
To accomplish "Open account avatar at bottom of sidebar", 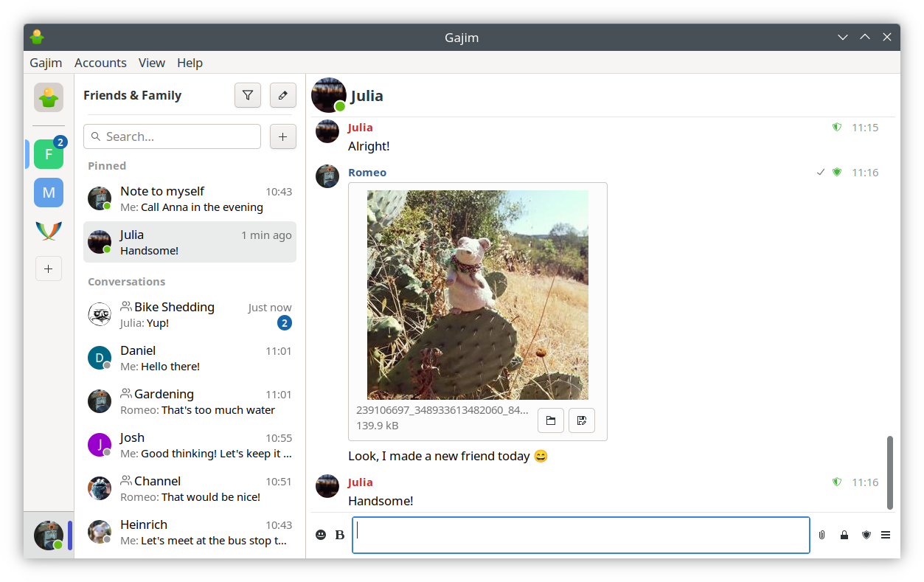I will tap(49, 535).
